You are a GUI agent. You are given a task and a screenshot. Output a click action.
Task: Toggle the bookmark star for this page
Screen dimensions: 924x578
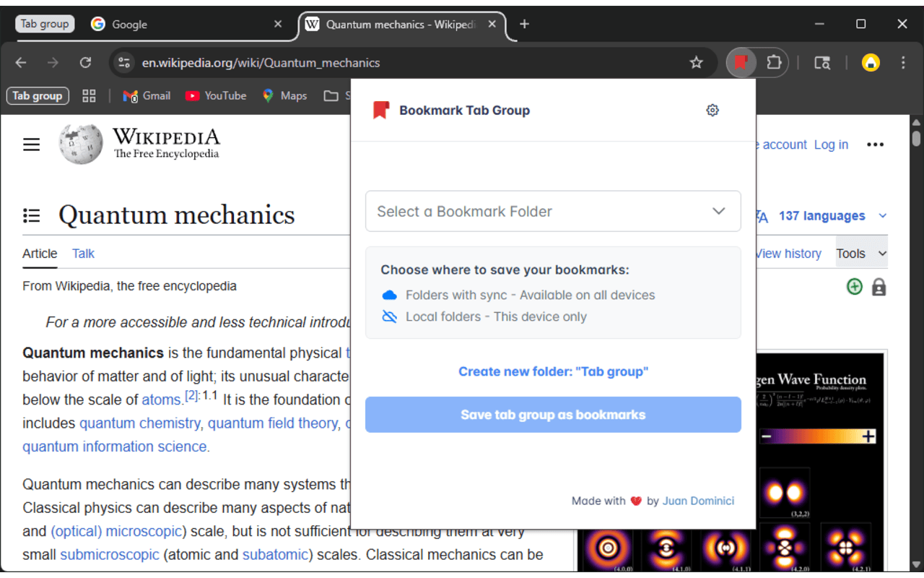point(696,63)
